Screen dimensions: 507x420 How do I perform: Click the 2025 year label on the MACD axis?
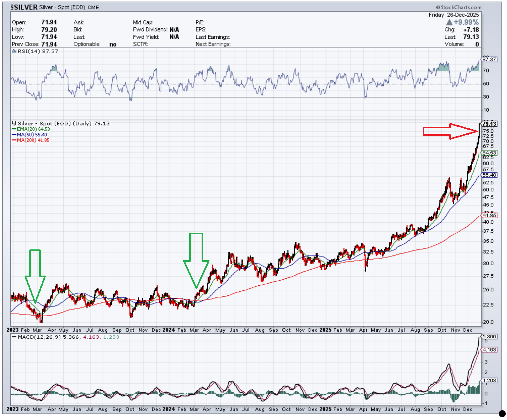tap(325, 409)
